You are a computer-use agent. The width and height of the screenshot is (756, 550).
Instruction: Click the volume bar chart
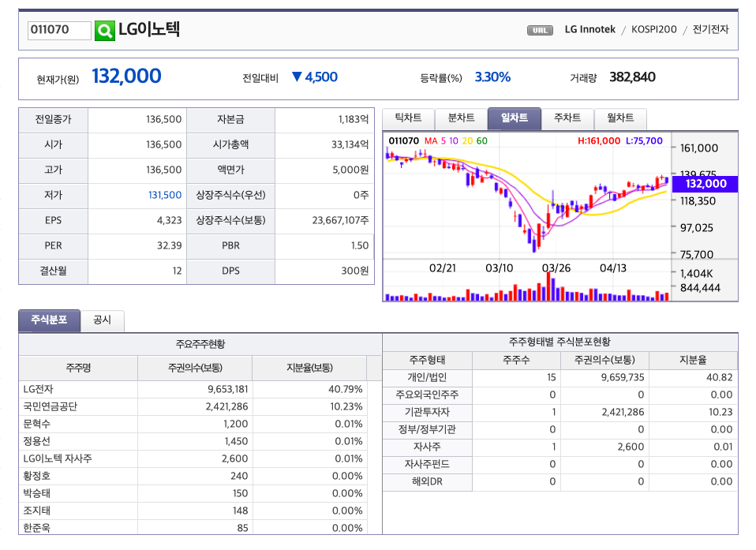pyautogui.click(x=527, y=288)
